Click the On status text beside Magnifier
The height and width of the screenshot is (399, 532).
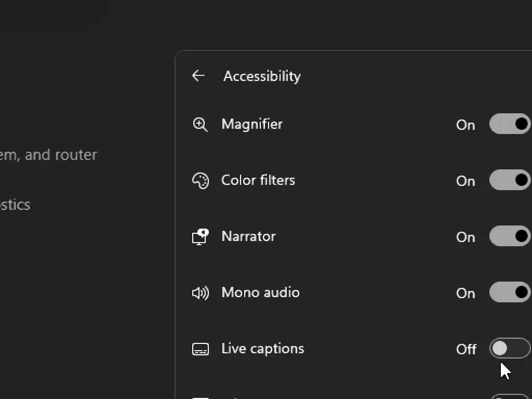tap(465, 125)
